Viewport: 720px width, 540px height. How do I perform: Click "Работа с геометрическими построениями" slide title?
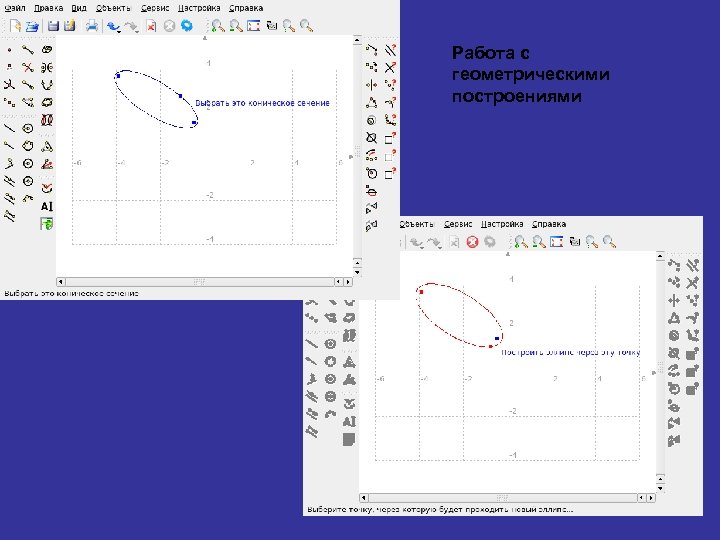(x=530, y=74)
